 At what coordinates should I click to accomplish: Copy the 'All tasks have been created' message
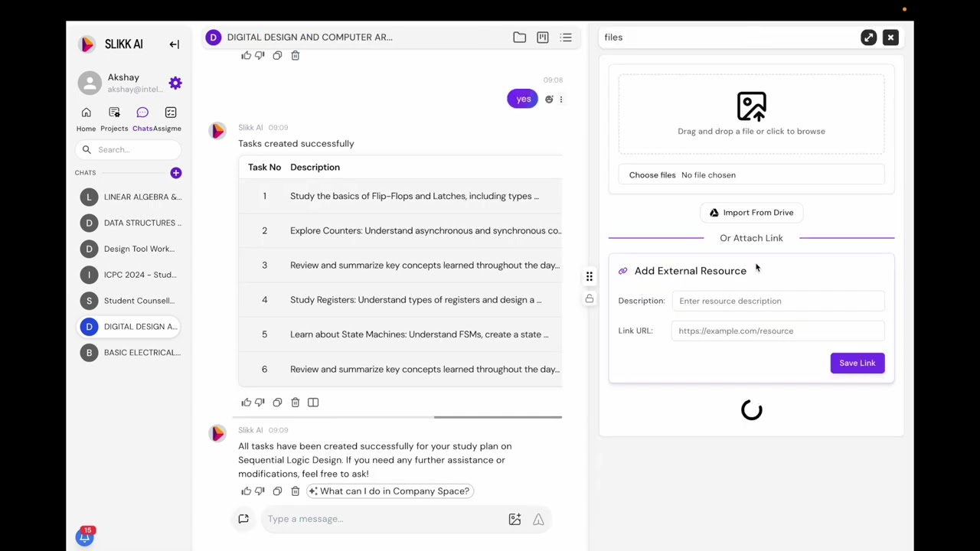(277, 491)
